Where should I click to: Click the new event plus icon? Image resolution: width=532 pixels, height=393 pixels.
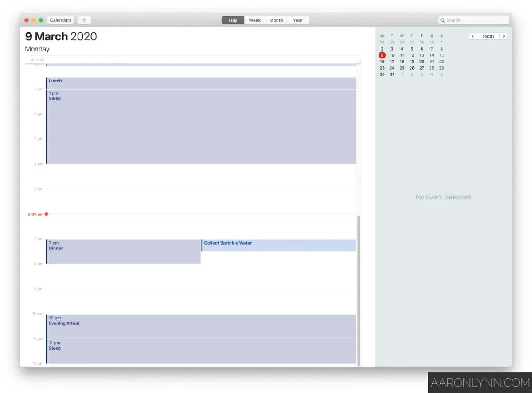[84, 20]
